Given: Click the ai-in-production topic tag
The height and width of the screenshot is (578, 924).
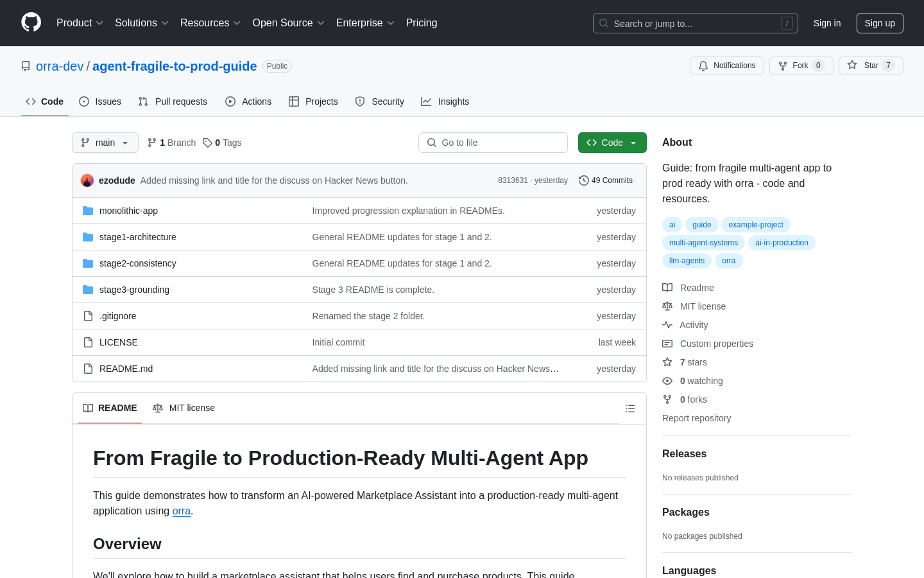Looking at the screenshot, I should (x=782, y=243).
